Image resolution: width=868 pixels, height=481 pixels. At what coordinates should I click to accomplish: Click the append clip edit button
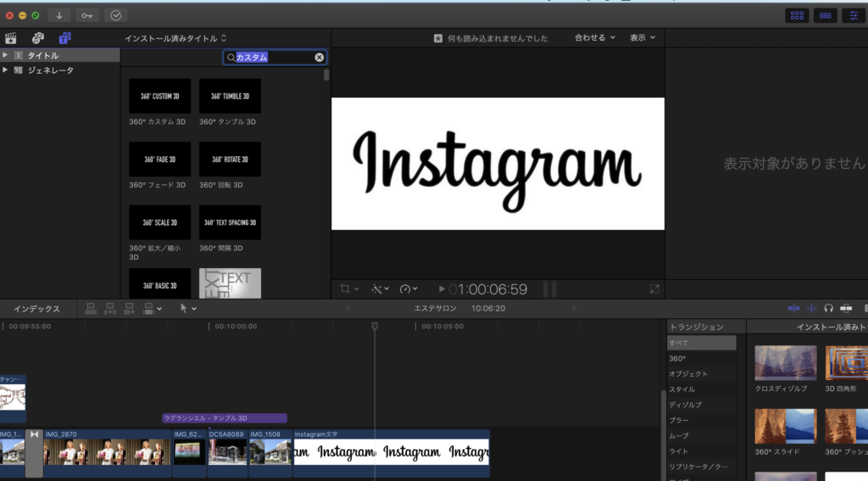click(129, 309)
